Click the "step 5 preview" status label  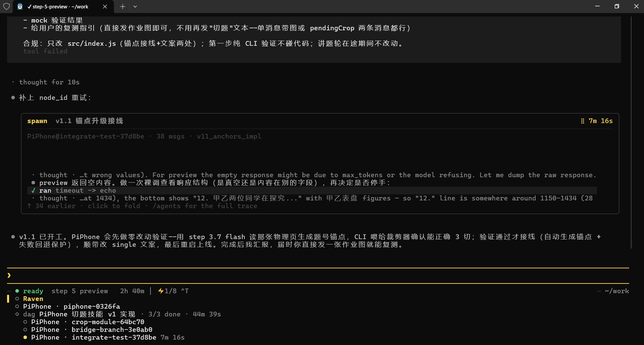(x=80, y=291)
